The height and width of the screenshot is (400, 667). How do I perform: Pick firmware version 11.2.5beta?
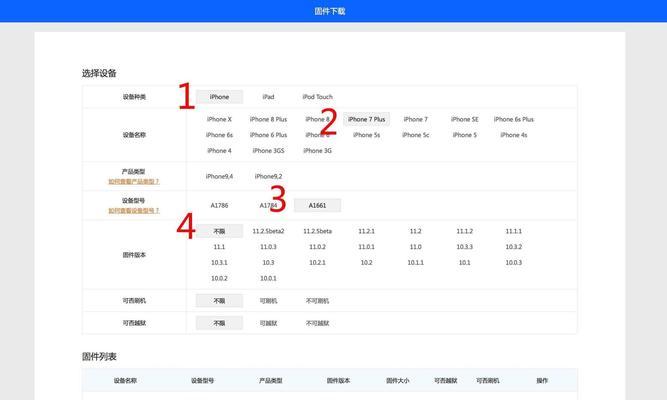point(317,231)
